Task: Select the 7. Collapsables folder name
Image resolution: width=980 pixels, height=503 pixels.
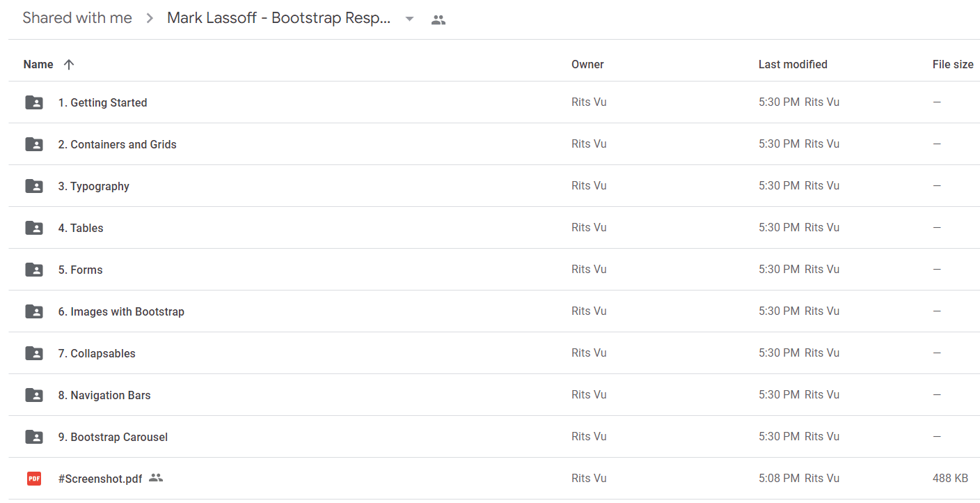Action: (x=97, y=353)
